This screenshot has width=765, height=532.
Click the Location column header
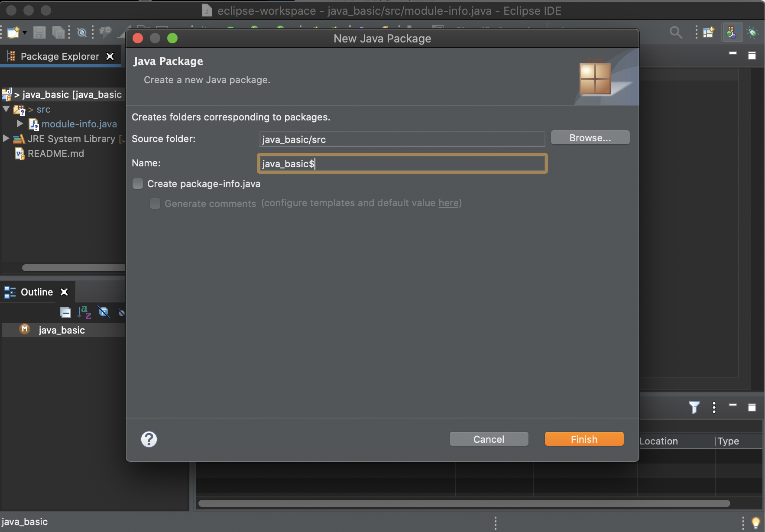point(658,441)
